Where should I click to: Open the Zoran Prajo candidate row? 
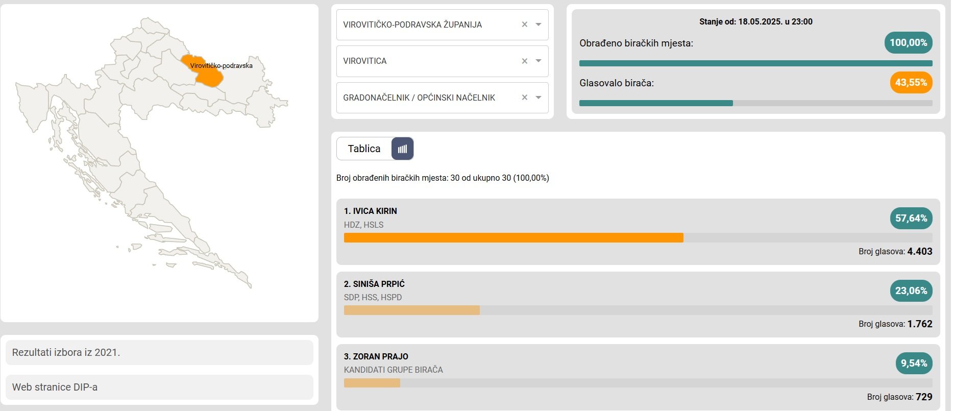pyautogui.click(x=638, y=377)
